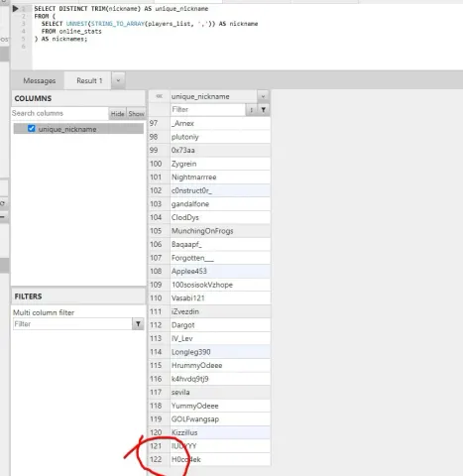Select cell 'Zygrein'
The image size is (463, 476).
click(x=220, y=164)
